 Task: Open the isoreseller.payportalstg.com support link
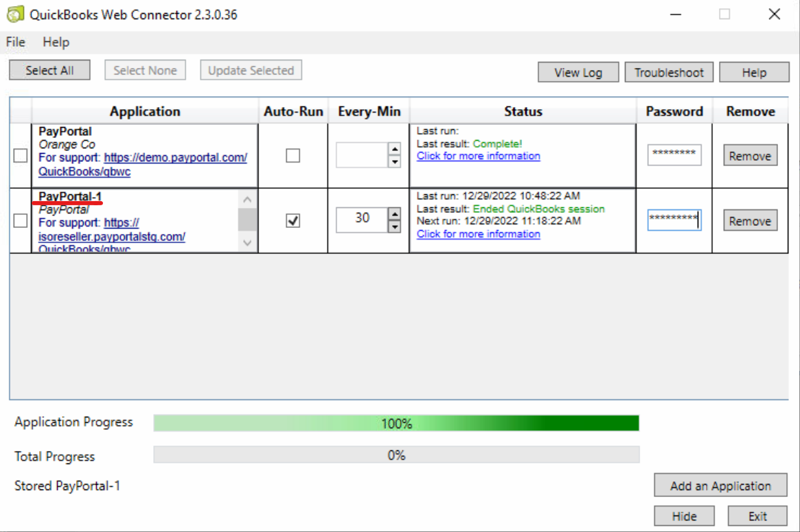112,237
